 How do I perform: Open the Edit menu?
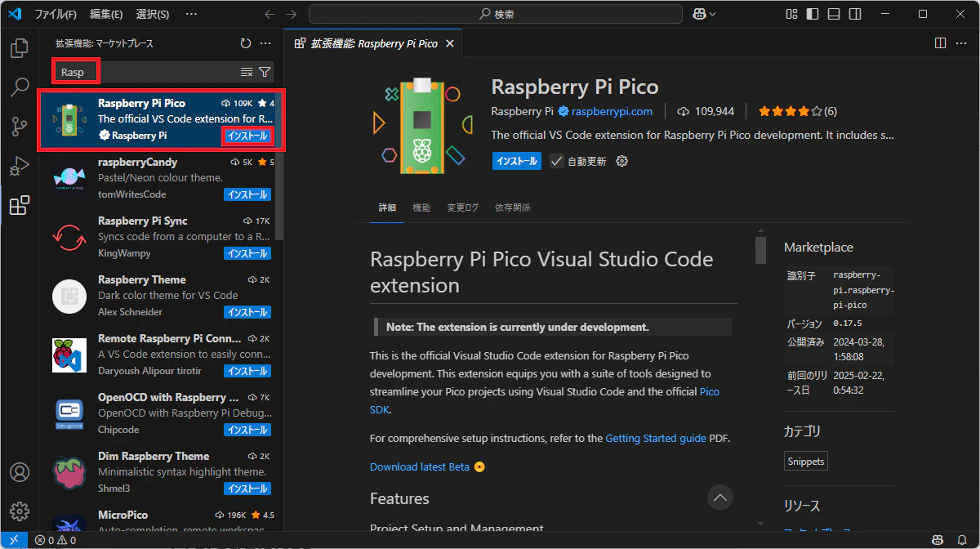click(106, 14)
